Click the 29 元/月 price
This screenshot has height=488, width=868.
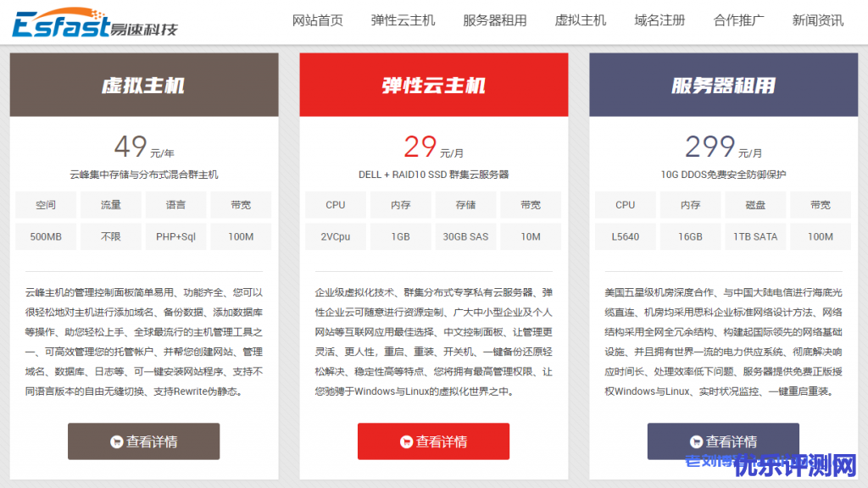(434, 147)
